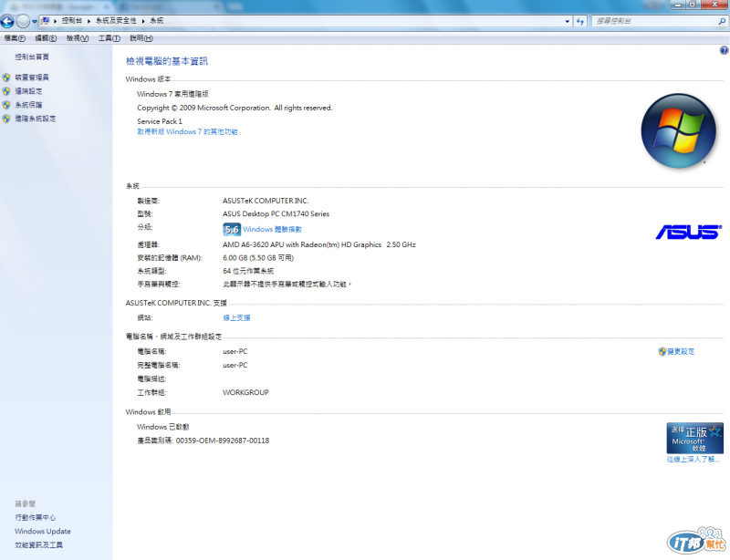Click the Windows logo orb image

click(x=678, y=130)
